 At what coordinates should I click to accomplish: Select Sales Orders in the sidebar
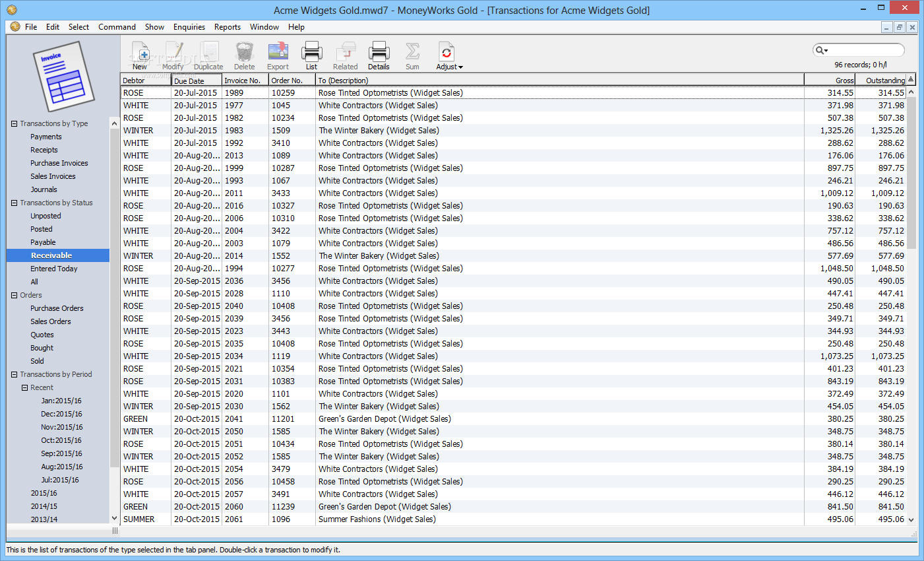pyautogui.click(x=51, y=321)
